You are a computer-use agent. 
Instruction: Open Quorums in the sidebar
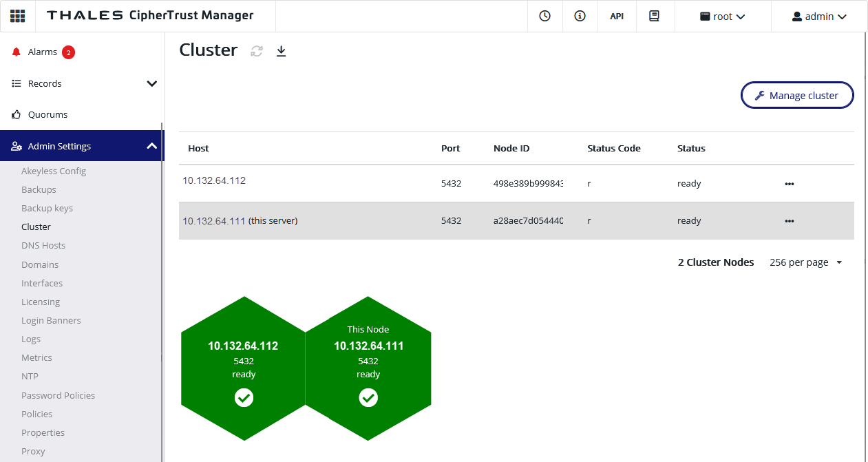click(x=47, y=115)
